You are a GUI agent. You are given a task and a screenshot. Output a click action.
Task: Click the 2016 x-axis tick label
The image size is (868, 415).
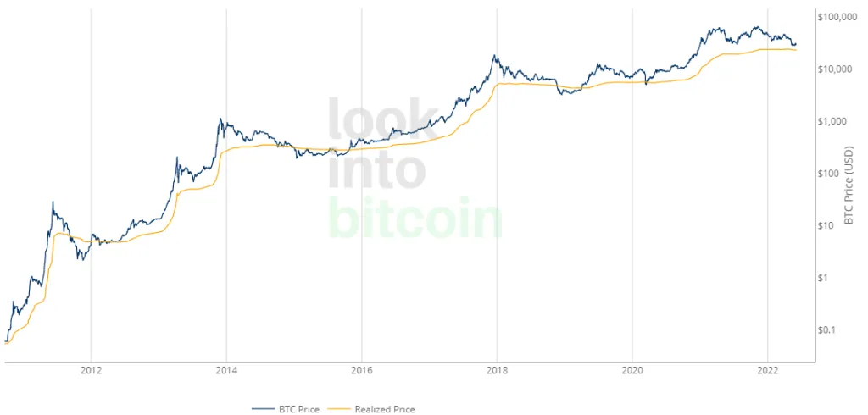(361, 371)
